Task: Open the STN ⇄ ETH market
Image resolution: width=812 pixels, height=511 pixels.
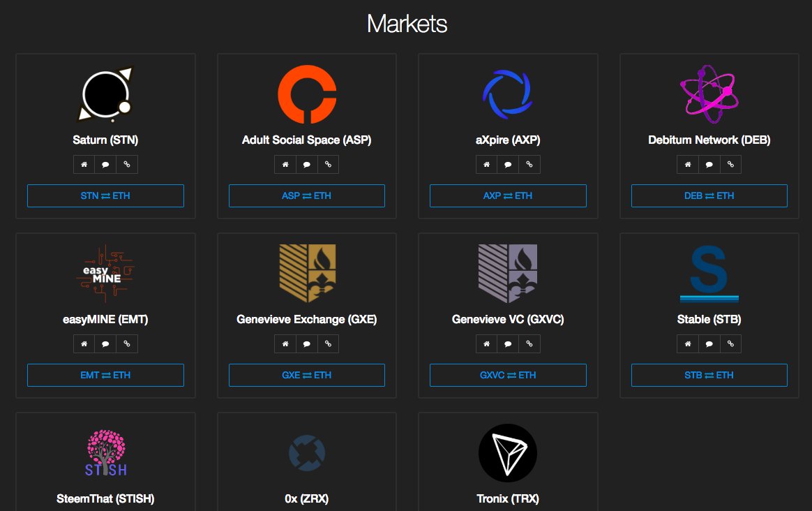Action: pos(105,196)
